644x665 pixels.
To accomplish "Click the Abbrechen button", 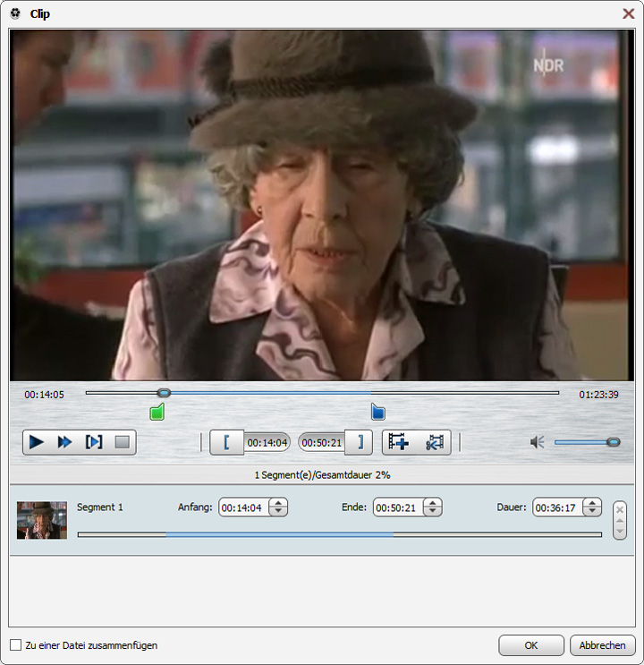I will click(x=602, y=645).
